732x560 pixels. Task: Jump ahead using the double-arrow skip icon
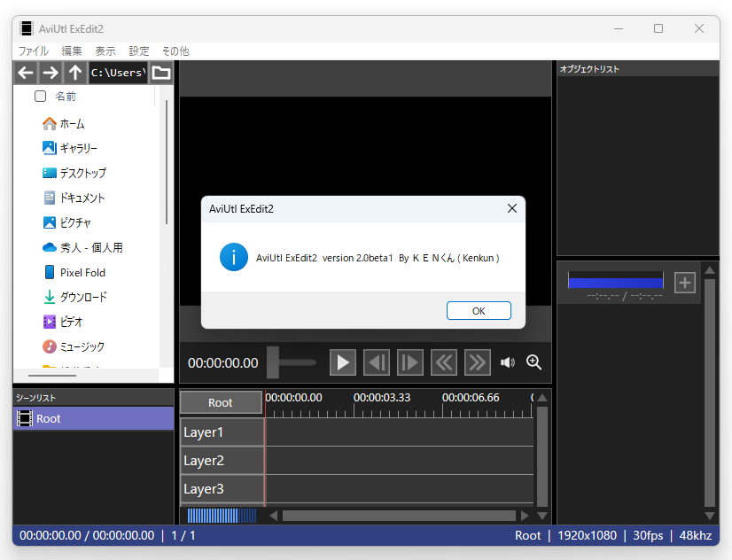(x=477, y=362)
